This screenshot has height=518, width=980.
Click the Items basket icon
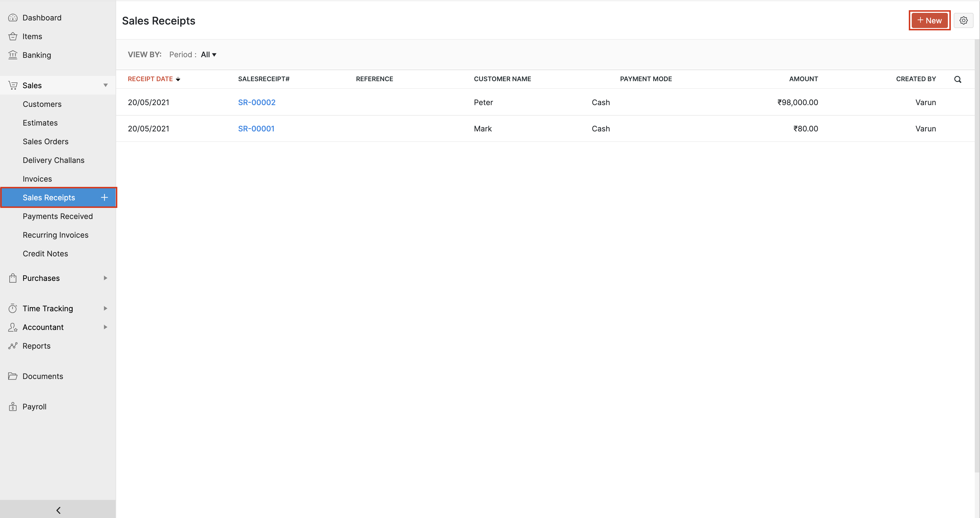click(13, 36)
